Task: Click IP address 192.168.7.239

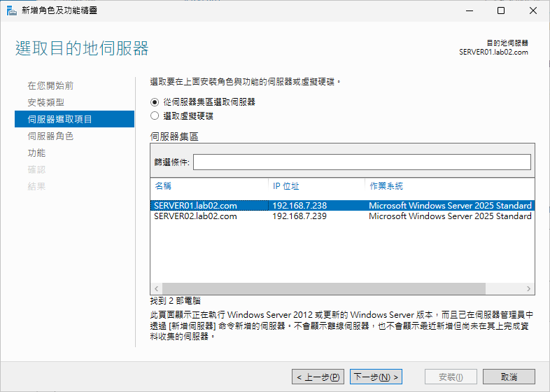Action: (x=299, y=216)
